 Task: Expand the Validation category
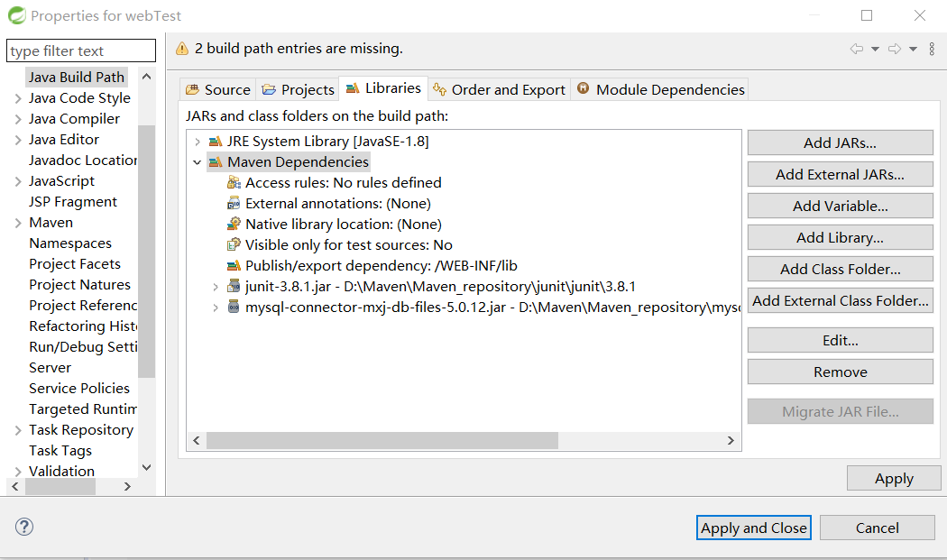point(18,472)
